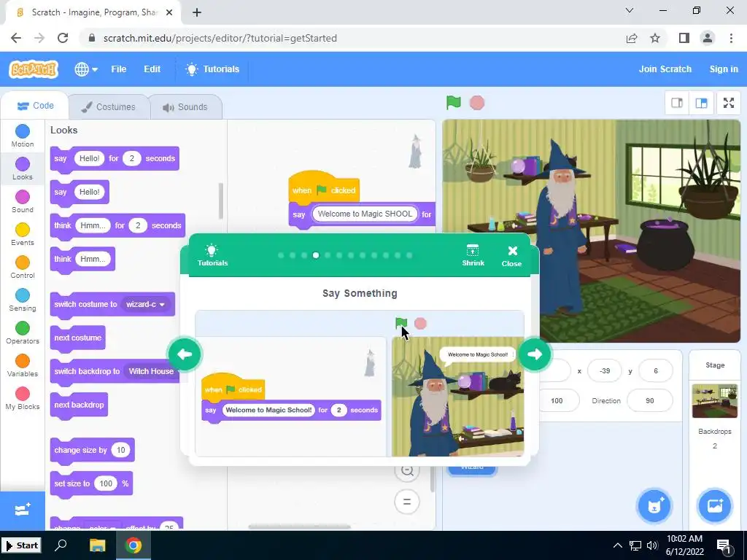Open the costume dropdown wizard-c
Image resolution: width=747 pixels, height=560 pixels.
[144, 304]
